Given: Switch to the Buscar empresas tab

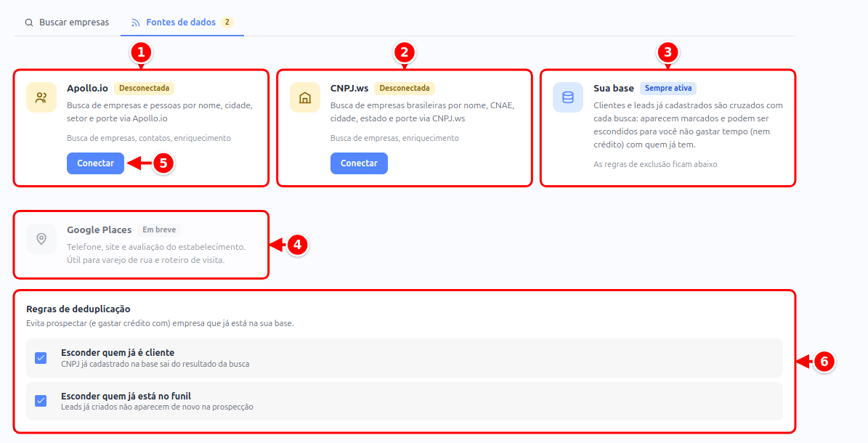Looking at the screenshot, I should (67, 22).
